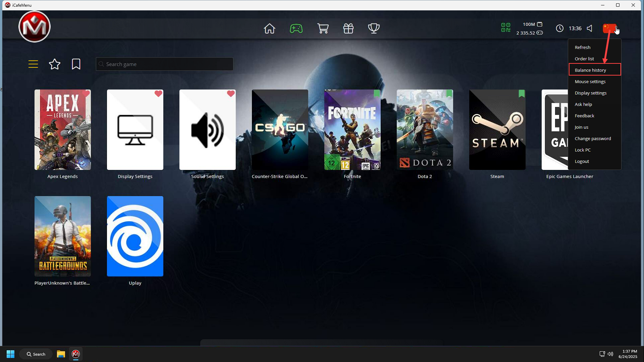Click the QR code icon
Screen dimensions: 644x362
[506, 28]
